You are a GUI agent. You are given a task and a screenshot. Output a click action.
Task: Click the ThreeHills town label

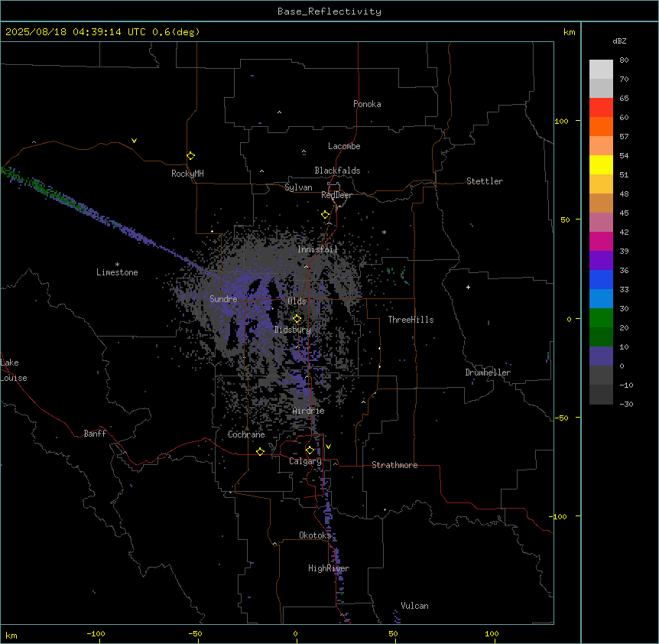point(411,320)
